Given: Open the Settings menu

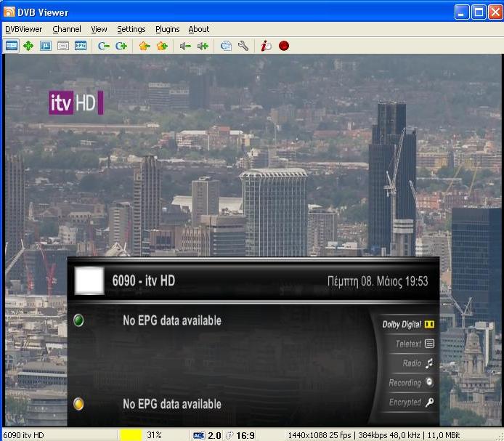Looking at the screenshot, I should click(x=131, y=29).
